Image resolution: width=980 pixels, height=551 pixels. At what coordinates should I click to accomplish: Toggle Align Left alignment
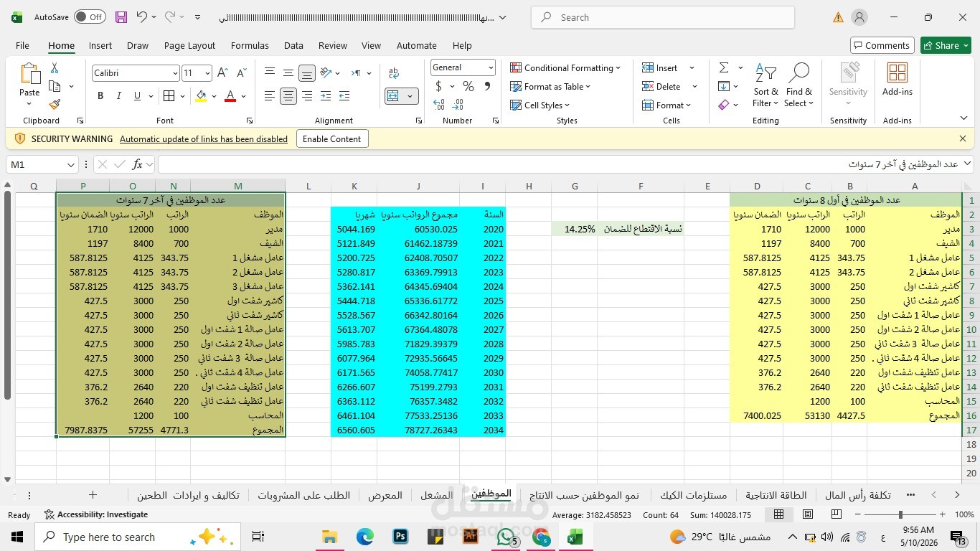click(269, 96)
